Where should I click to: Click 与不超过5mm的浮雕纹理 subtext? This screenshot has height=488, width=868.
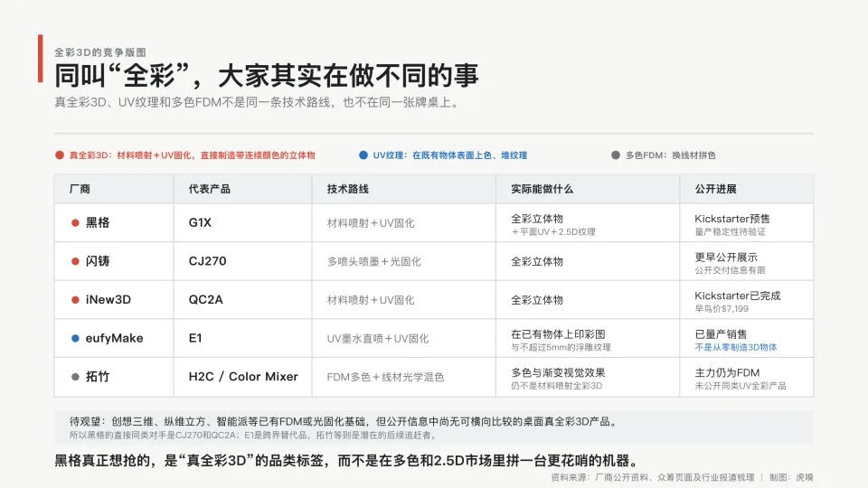pos(561,347)
